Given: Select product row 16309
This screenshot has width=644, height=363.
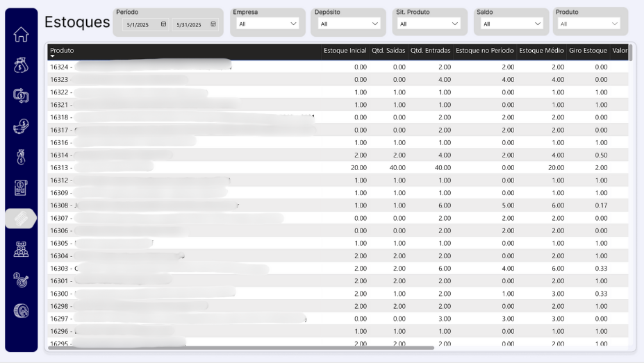Looking at the screenshot, I should pos(338,193).
